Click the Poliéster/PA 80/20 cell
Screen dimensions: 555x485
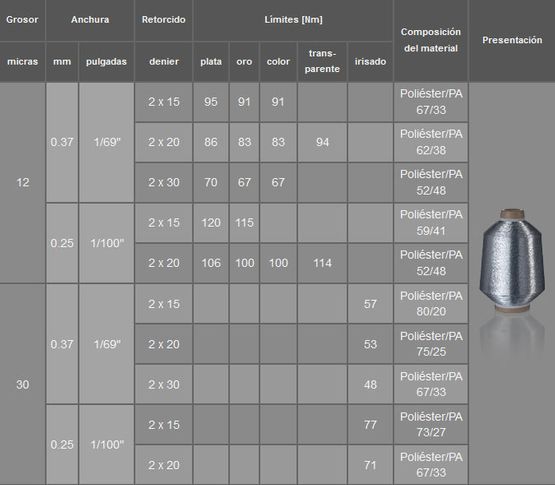(x=431, y=304)
